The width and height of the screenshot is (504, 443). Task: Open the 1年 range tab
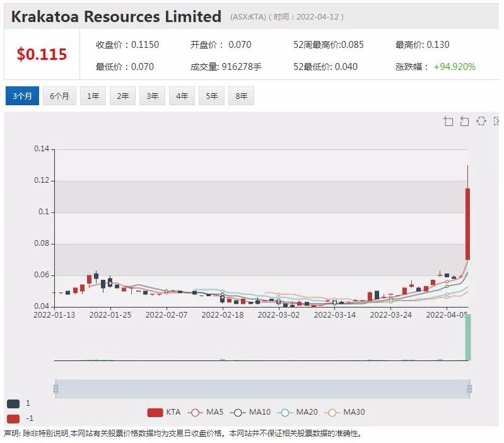coord(93,96)
